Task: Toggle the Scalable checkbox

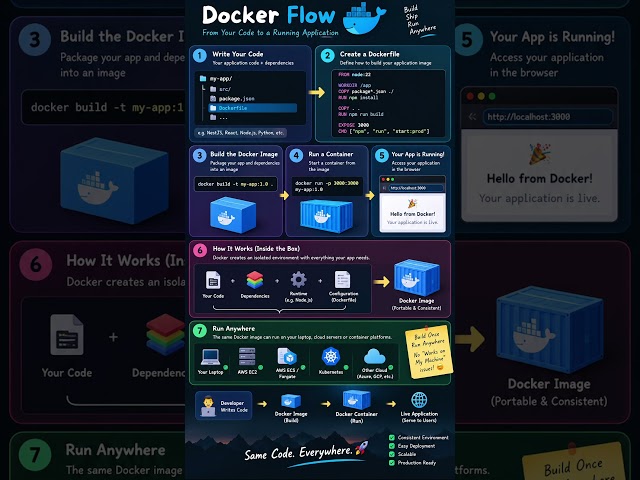Action: [x=392, y=454]
